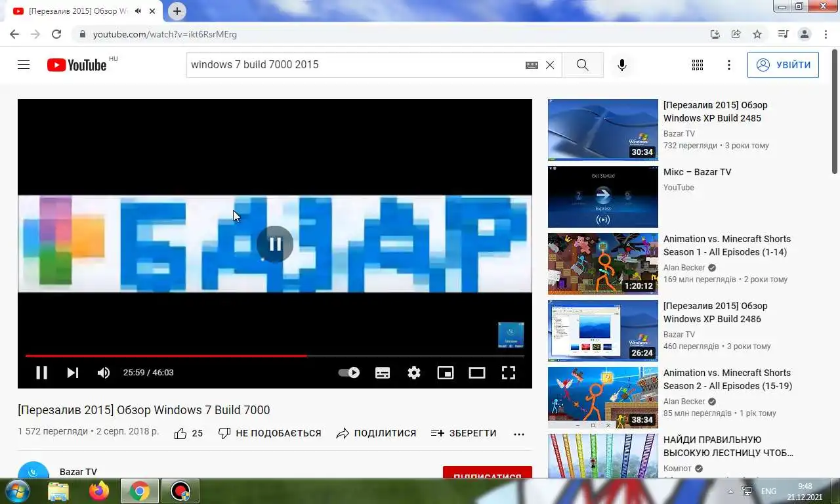Click ПОДІЛИТИСЯ share button
The image size is (840, 504).
coord(376,433)
